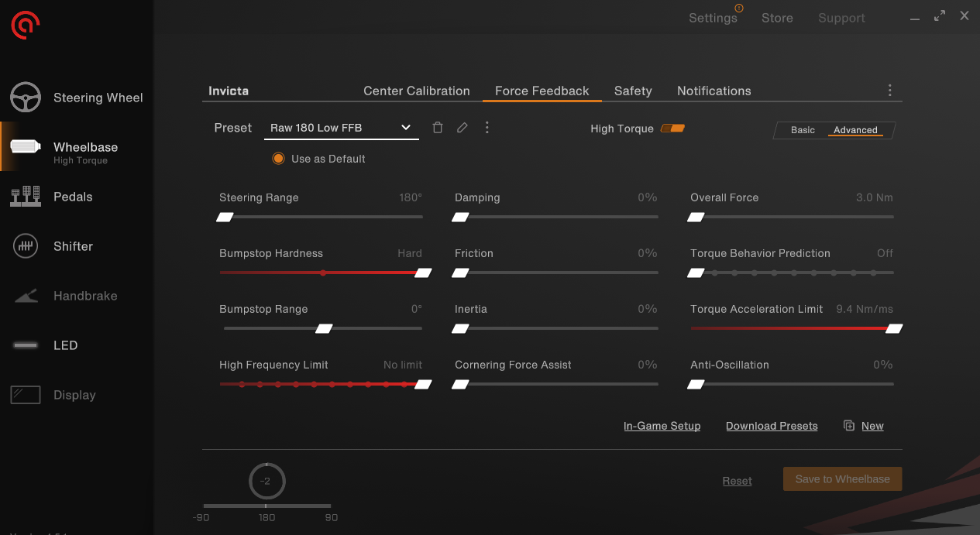Click the red logo icon
Image resolution: width=980 pixels, height=535 pixels.
coord(26,26)
